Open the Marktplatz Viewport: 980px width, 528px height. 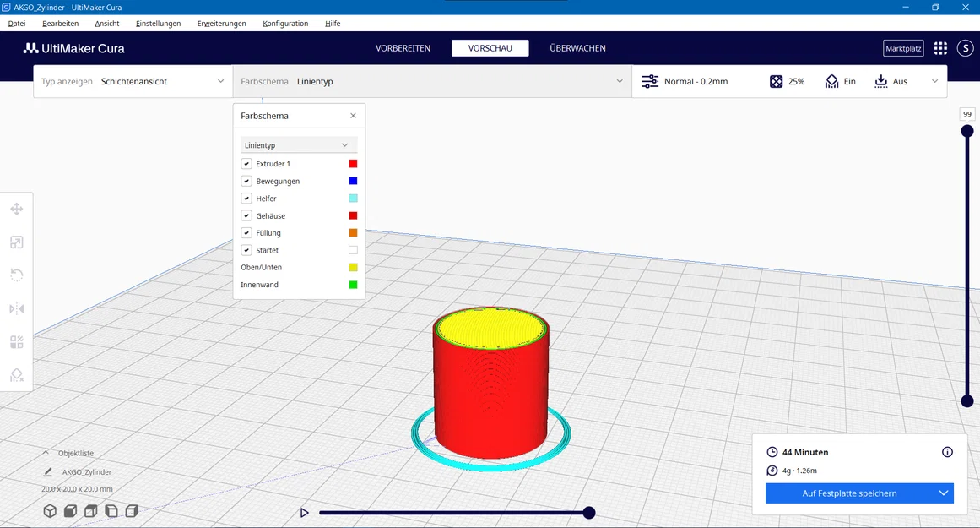(903, 48)
